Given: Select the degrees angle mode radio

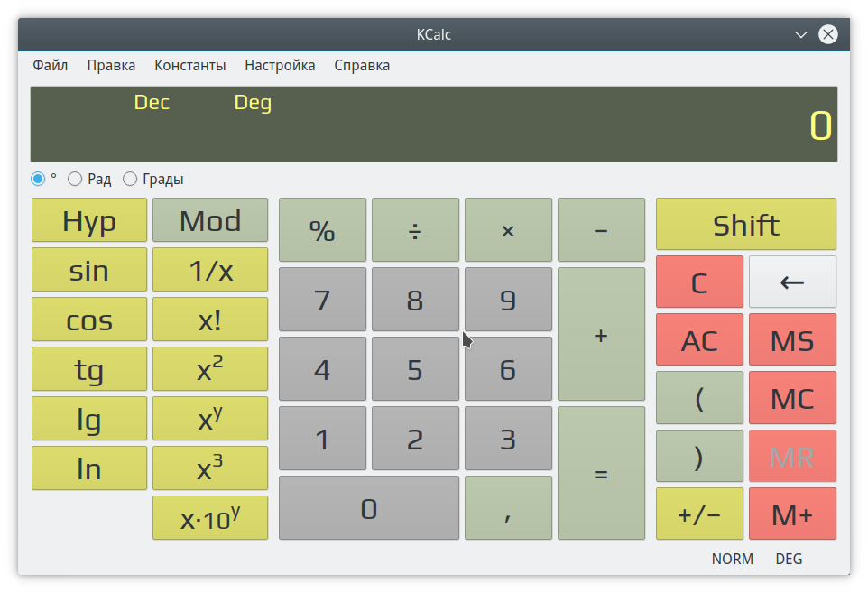Looking at the screenshot, I should 38,179.
